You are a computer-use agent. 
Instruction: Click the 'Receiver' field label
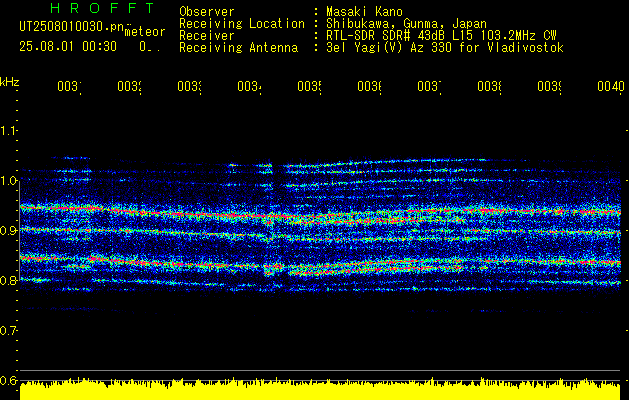pyautogui.click(x=207, y=36)
